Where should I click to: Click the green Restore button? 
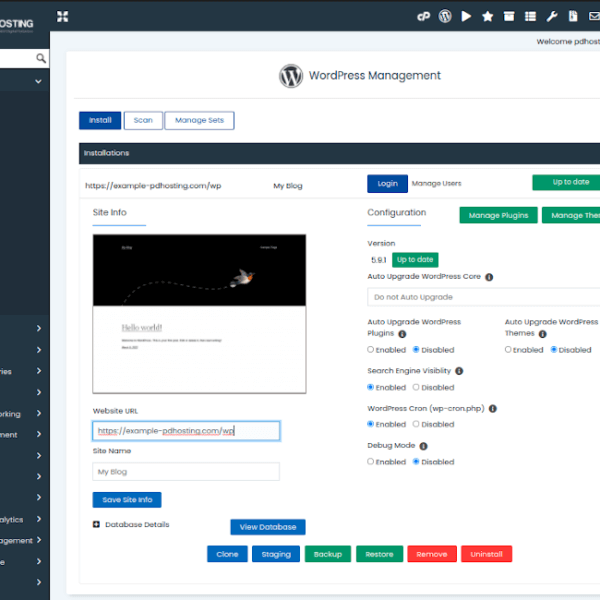pos(379,554)
